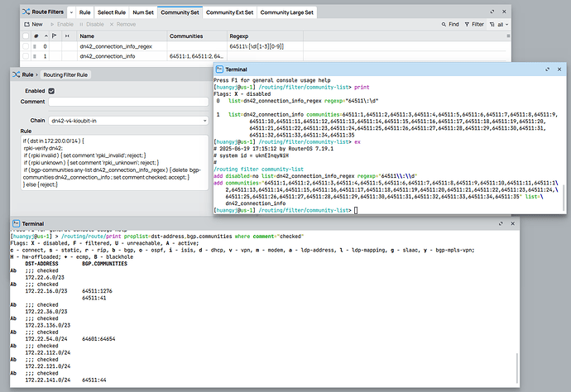571x392 pixels.
Task: Click the lower Terminal window title icon
Action: [16, 223]
